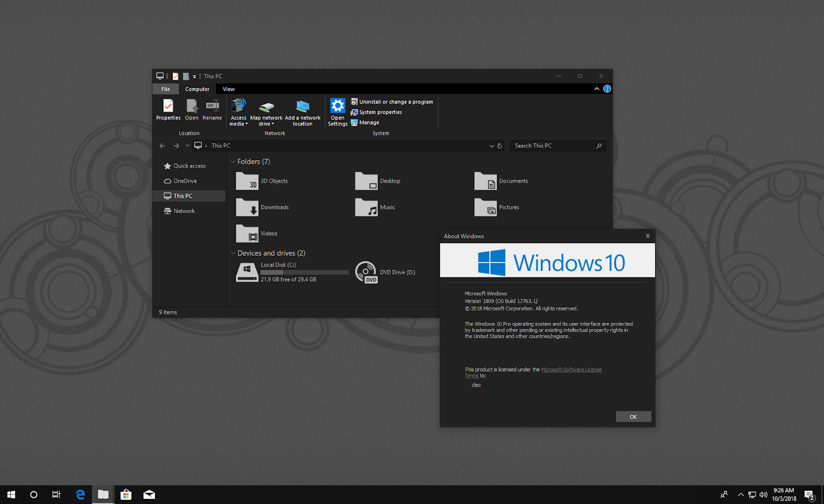Show hidden system tray icons
This screenshot has width=824, height=504.
pos(741,495)
